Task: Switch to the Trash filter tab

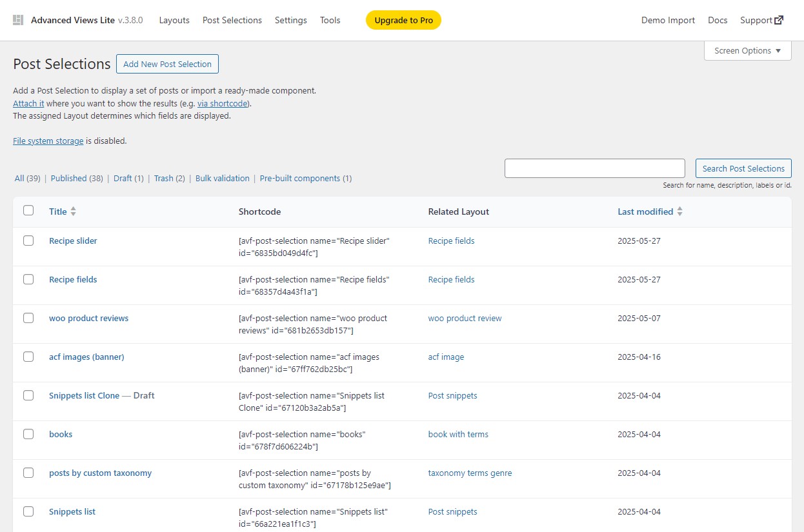Action: coord(162,178)
